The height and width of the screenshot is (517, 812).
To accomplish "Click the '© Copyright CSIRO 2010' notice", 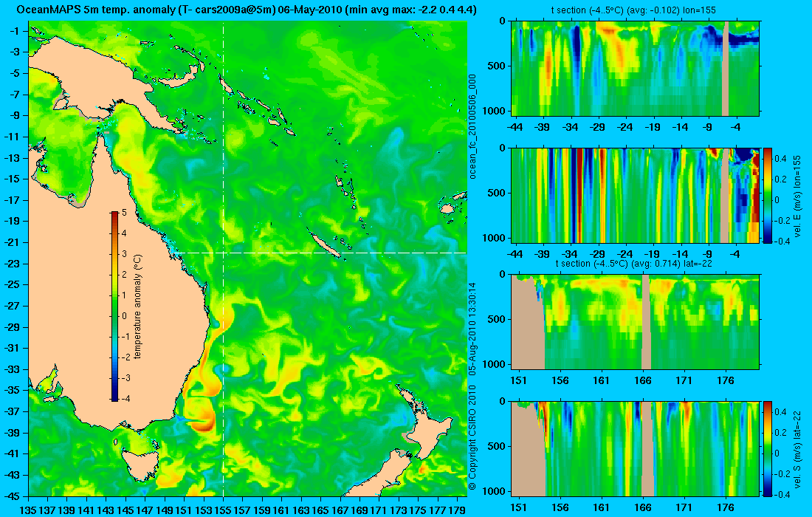I will point(472,438).
